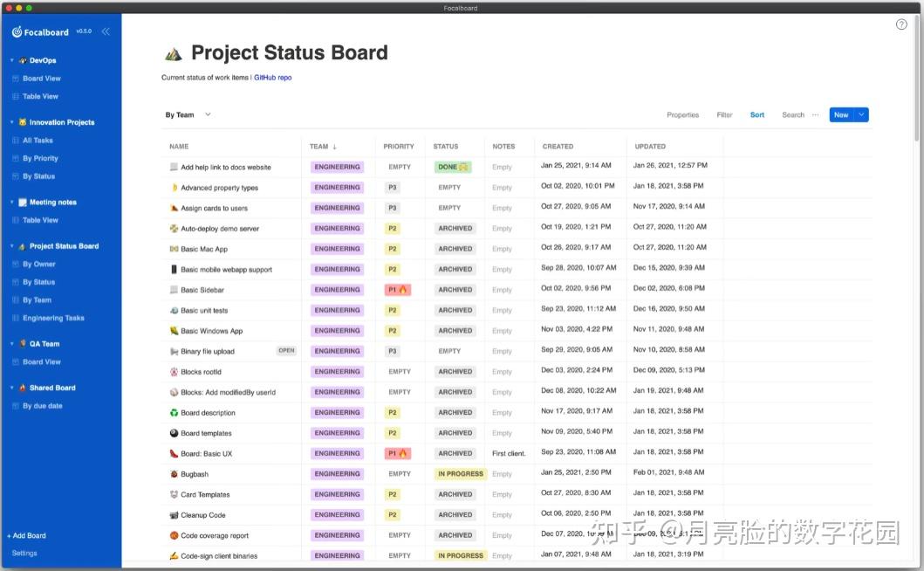Click the mountain icon beside Project Status Board title

[x=174, y=54]
